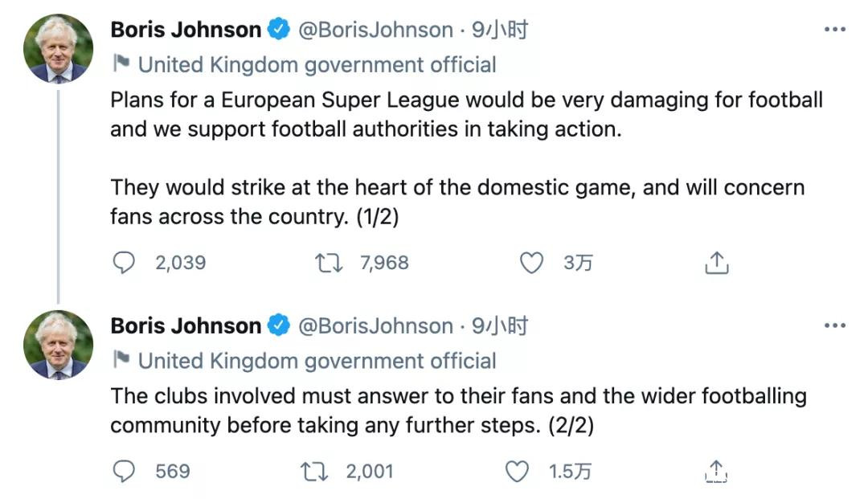Reply to the second tweet (2/2)
868x499 pixels.
pos(124,471)
